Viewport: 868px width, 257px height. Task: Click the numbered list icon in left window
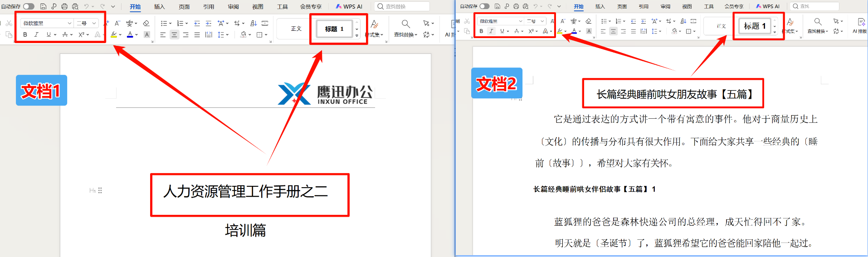[180, 23]
